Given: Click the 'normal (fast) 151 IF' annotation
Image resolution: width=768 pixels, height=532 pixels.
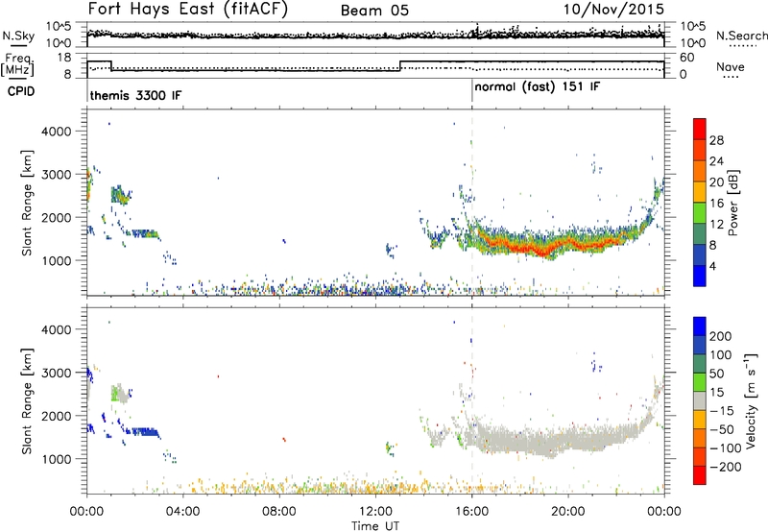Looking at the screenshot, I should 538,87.
